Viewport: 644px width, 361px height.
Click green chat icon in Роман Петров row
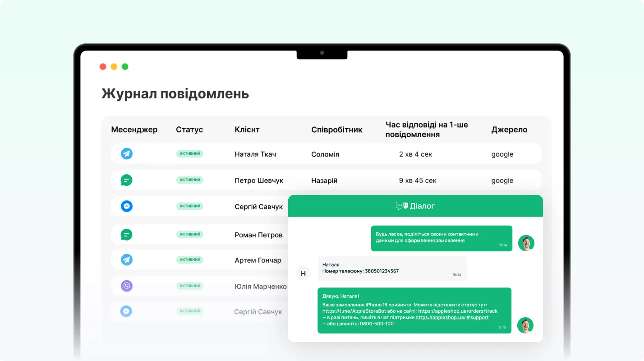127,235
